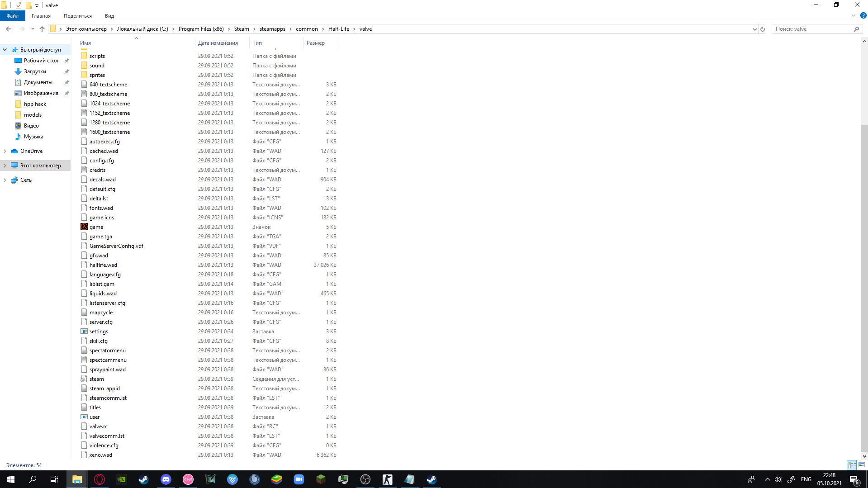
Task: Select the Half-Life game icon file
Action: click(x=84, y=227)
